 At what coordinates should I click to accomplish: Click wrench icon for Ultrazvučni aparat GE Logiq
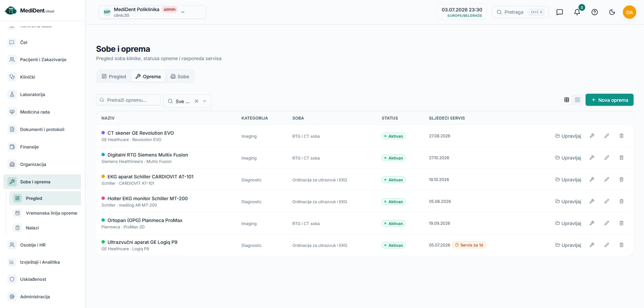click(x=592, y=245)
